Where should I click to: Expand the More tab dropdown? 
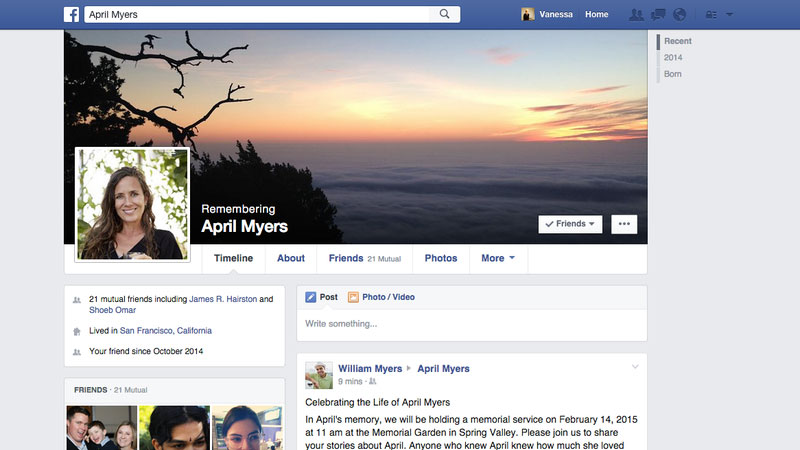coord(498,258)
